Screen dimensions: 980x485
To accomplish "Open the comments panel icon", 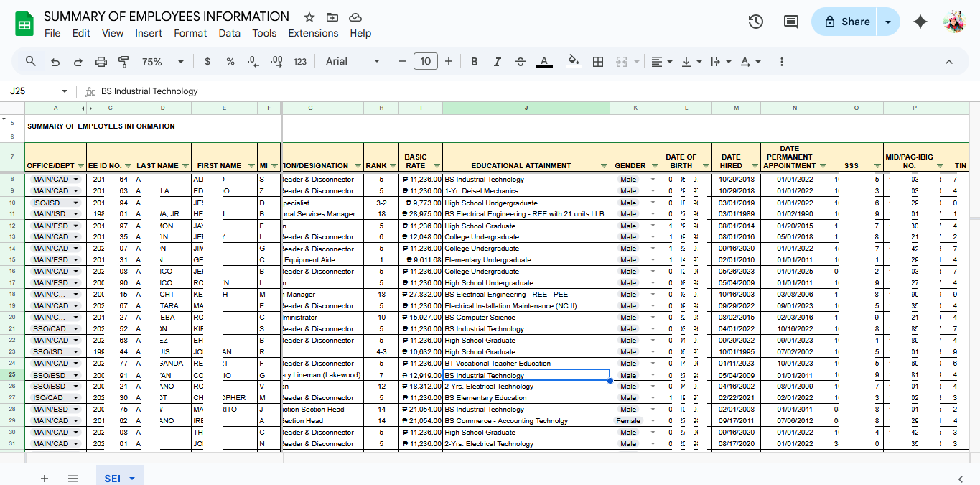I will click(790, 22).
